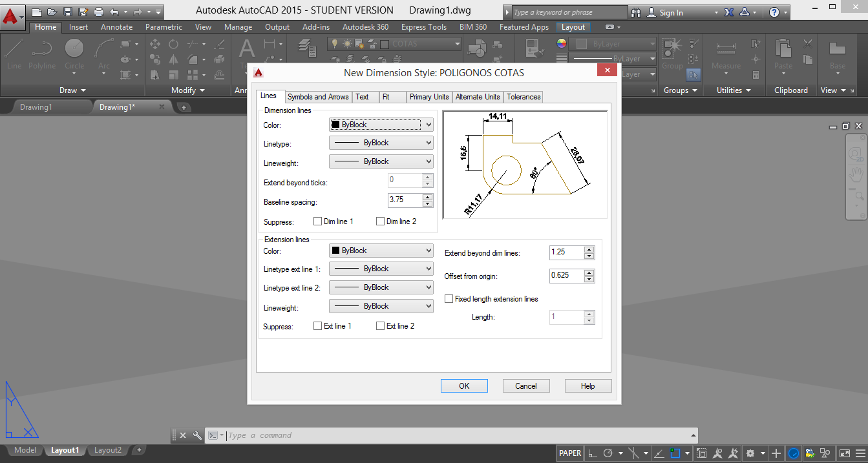
Task: Toggle Object Snap in status bar
Action: point(675,453)
